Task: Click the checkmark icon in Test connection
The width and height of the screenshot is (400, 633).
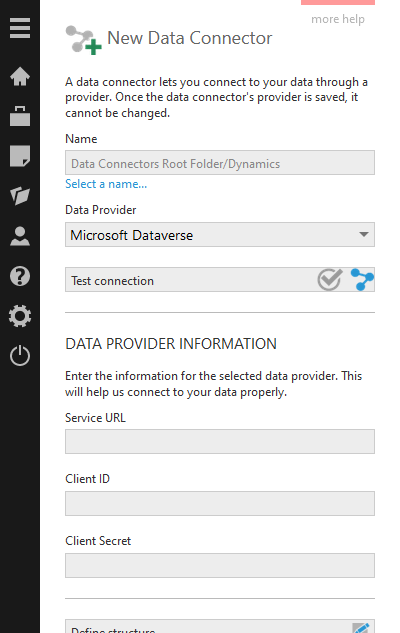Action: [x=330, y=279]
